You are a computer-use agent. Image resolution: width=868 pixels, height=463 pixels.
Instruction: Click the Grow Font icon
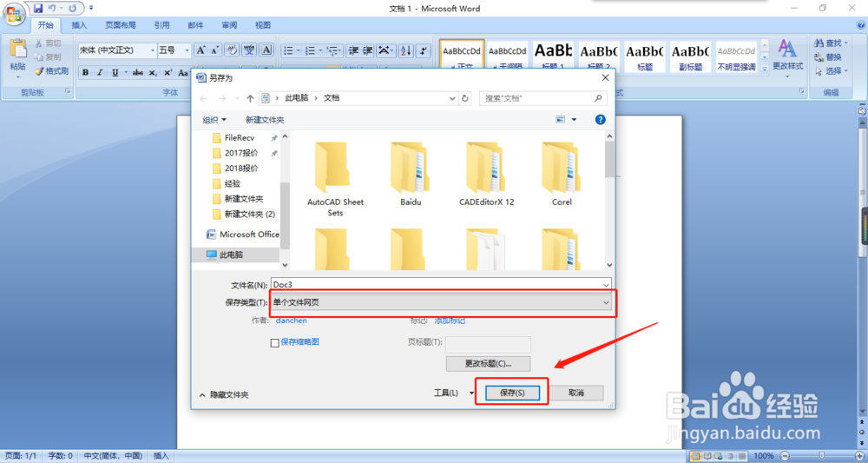[x=201, y=50]
